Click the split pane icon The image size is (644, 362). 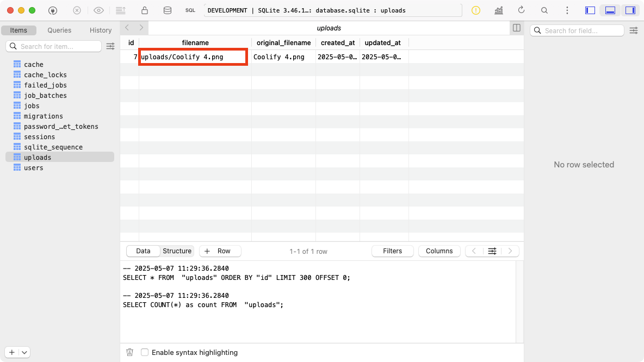pos(516,28)
